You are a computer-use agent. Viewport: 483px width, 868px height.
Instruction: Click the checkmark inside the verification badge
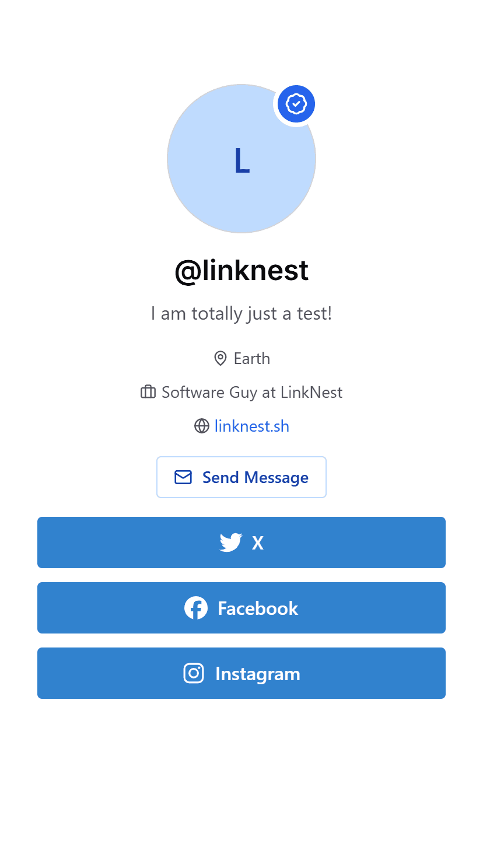click(296, 103)
